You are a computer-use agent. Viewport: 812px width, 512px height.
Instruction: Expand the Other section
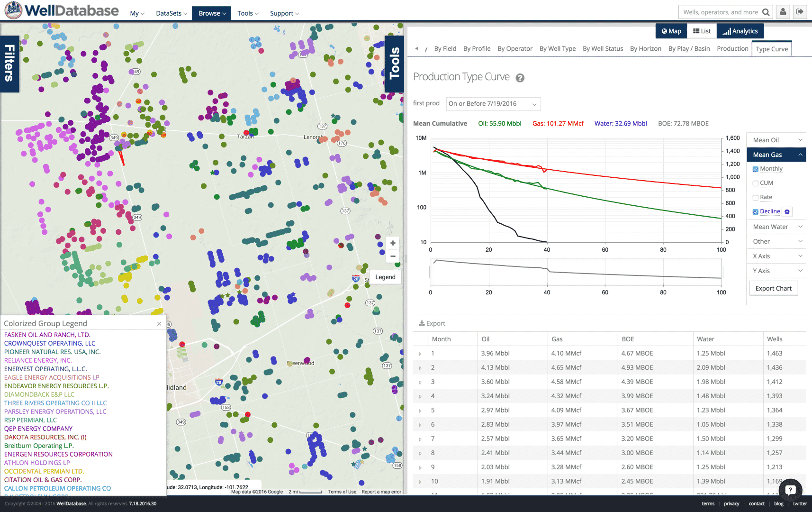(x=777, y=241)
